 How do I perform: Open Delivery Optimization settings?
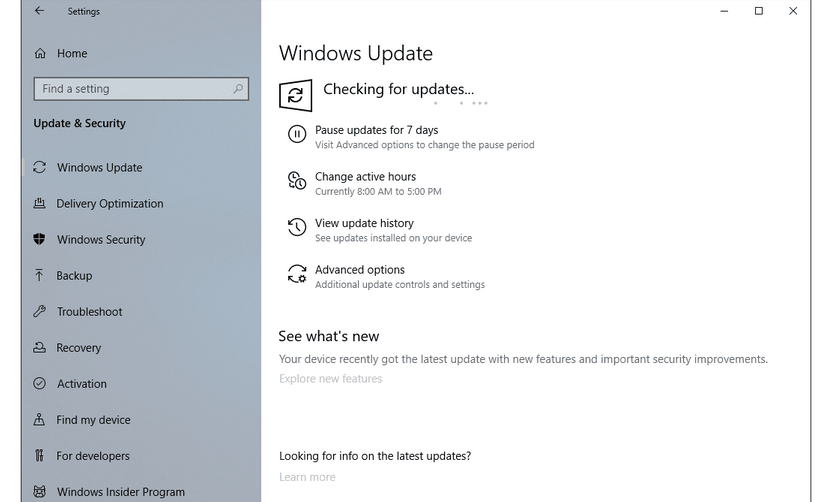click(110, 204)
